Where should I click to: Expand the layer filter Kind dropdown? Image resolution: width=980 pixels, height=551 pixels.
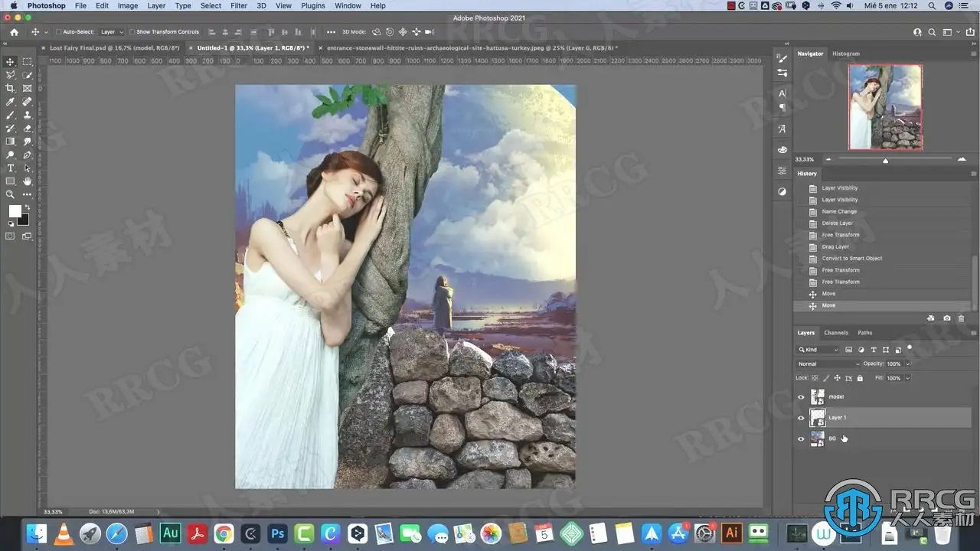tap(818, 350)
